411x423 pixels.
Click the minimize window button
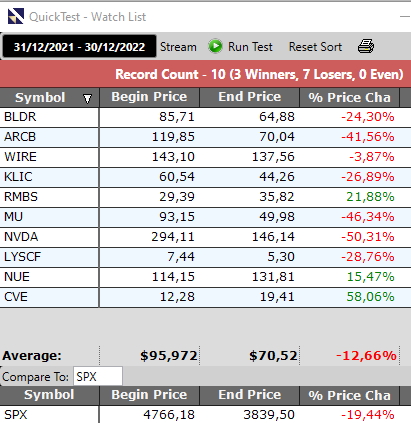(405, 16)
